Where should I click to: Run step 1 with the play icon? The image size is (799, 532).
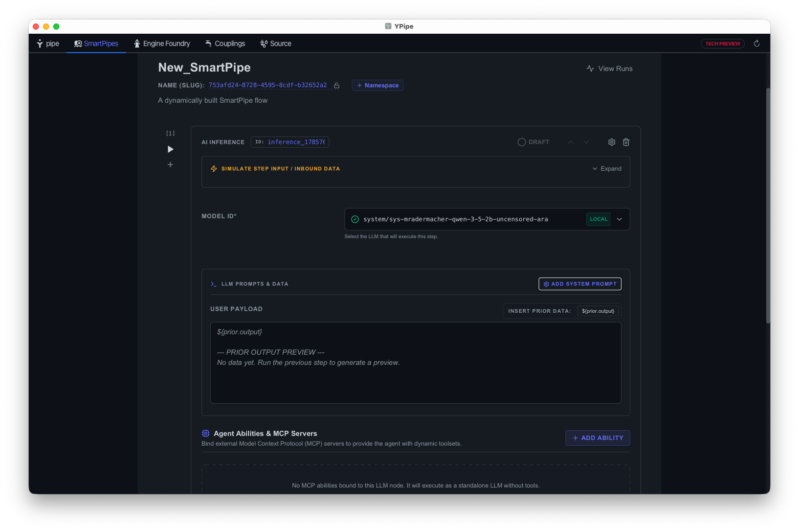170,149
